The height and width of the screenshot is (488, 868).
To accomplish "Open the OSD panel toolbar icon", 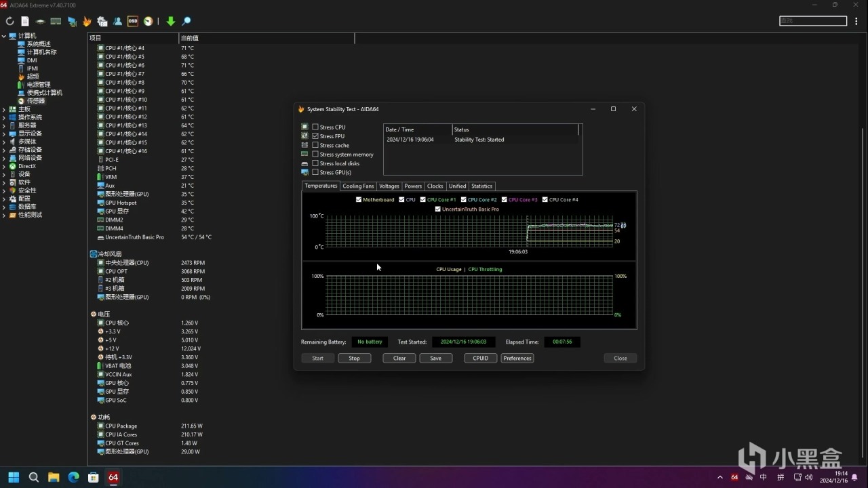I will (x=133, y=22).
